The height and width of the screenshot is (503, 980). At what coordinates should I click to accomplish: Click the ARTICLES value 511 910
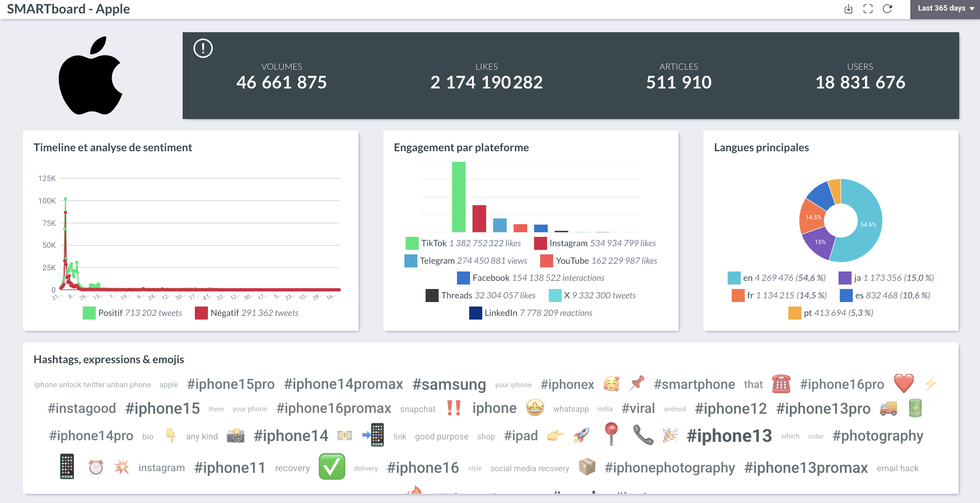click(679, 82)
